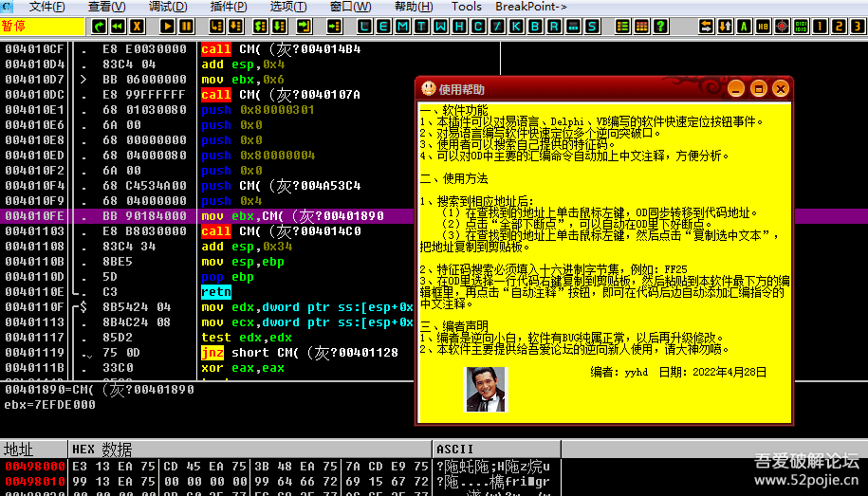
Task: Open the Log window with L icon
Action: [x=365, y=26]
